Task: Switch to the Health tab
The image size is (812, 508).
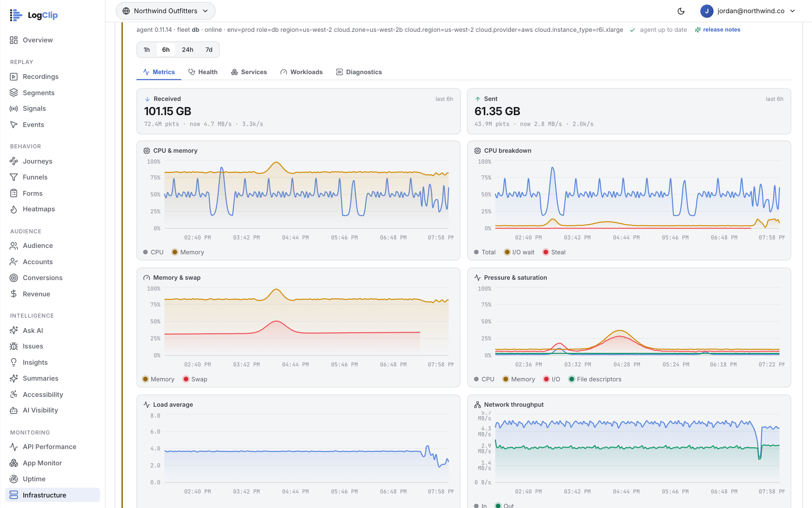Action: pos(203,72)
